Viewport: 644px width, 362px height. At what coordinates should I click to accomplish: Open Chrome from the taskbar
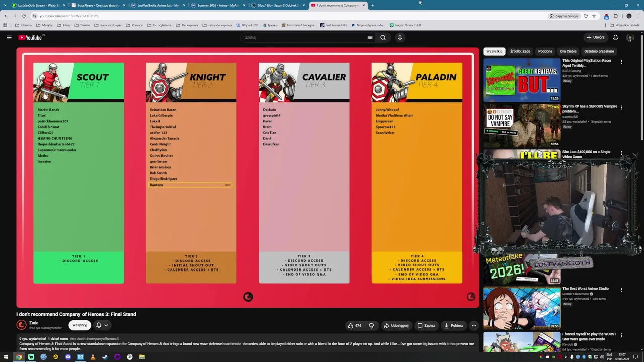click(x=19, y=357)
